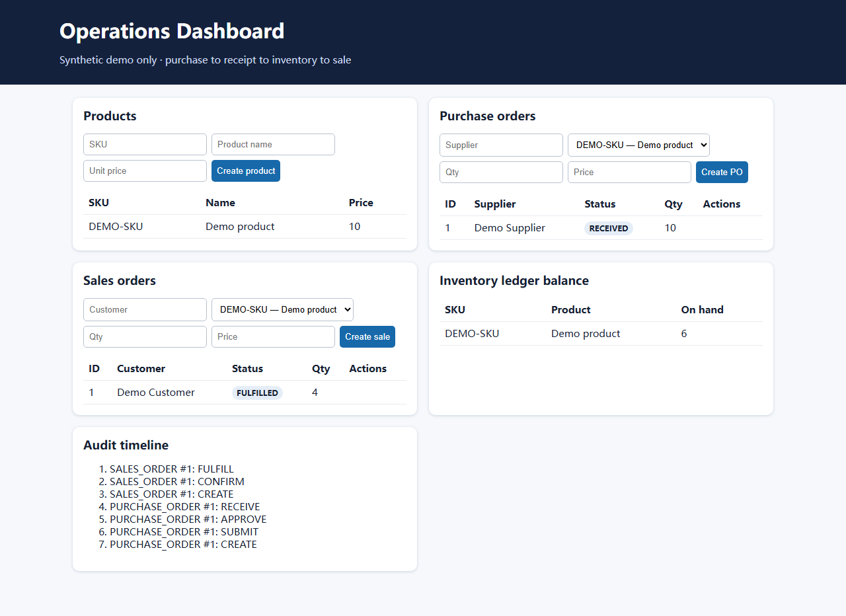Click the Customer input field
The height and width of the screenshot is (616, 846).
point(145,309)
